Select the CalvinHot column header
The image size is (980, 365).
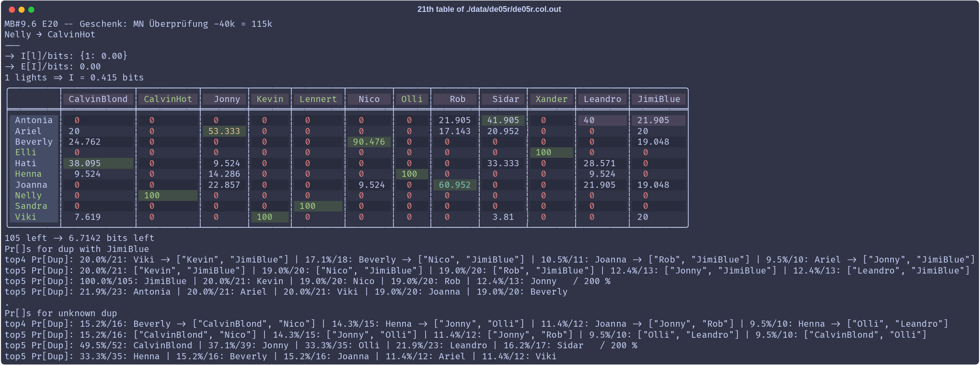point(168,99)
